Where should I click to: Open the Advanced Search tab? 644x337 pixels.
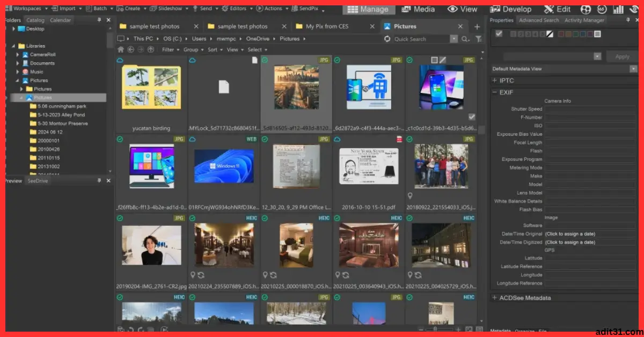539,20
